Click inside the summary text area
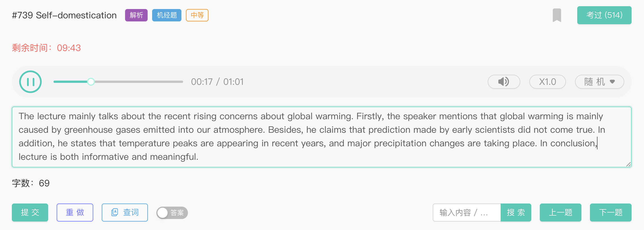 321,137
